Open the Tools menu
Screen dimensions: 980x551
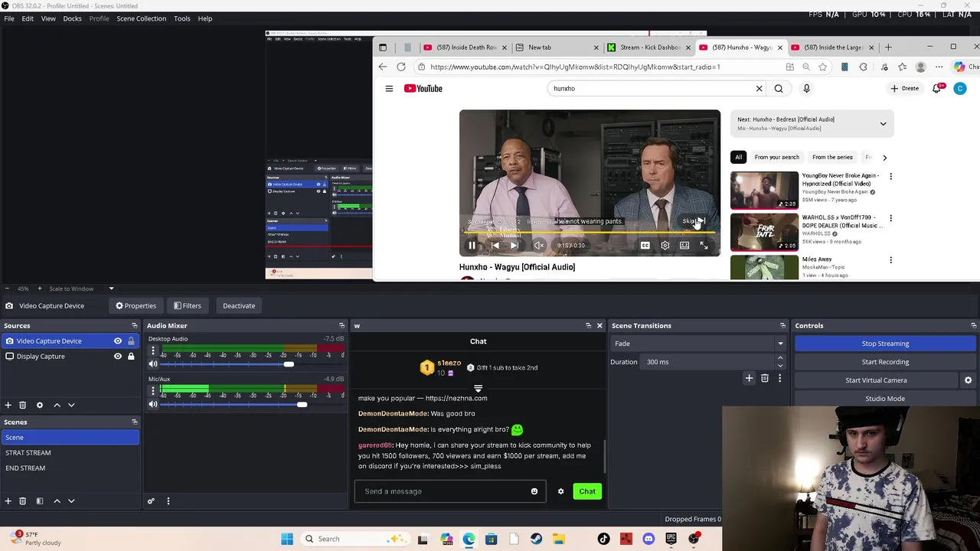[181, 18]
